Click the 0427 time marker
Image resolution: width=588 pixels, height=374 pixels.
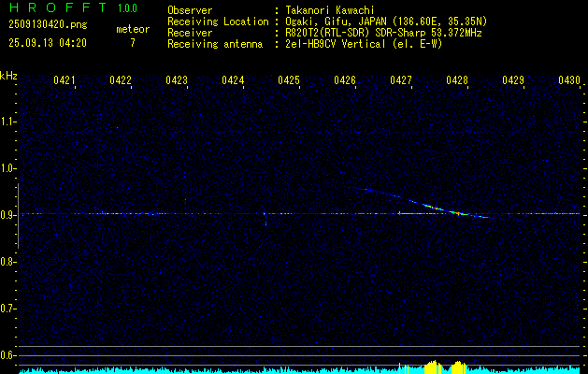401,81
